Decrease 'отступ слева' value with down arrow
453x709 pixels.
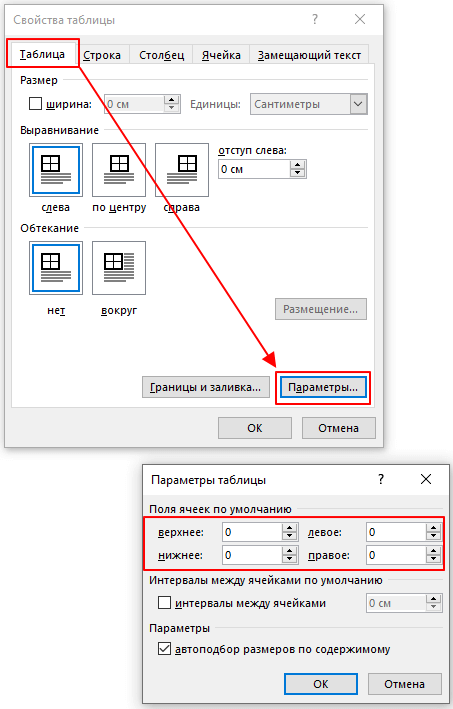(x=297, y=173)
